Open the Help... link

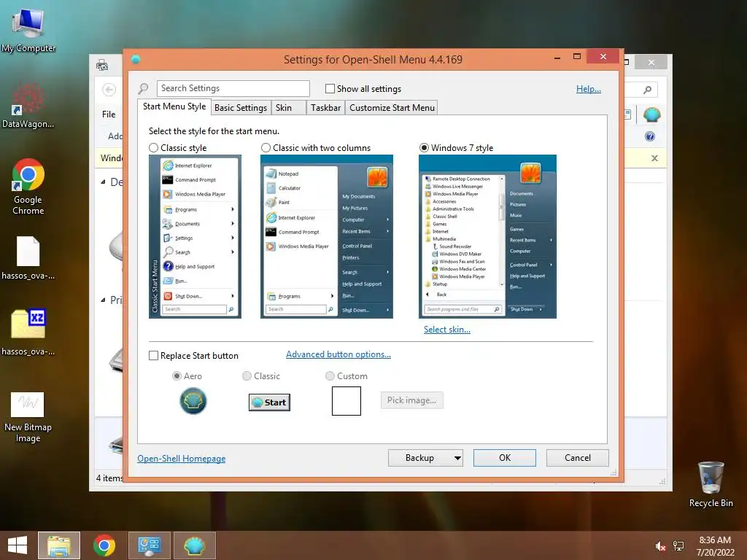pos(589,89)
